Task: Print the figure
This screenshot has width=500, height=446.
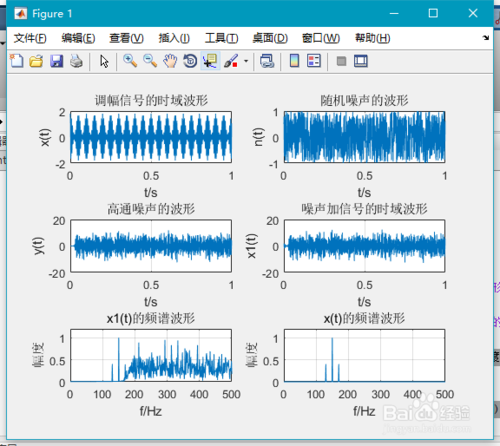Action: pyautogui.click(x=76, y=61)
